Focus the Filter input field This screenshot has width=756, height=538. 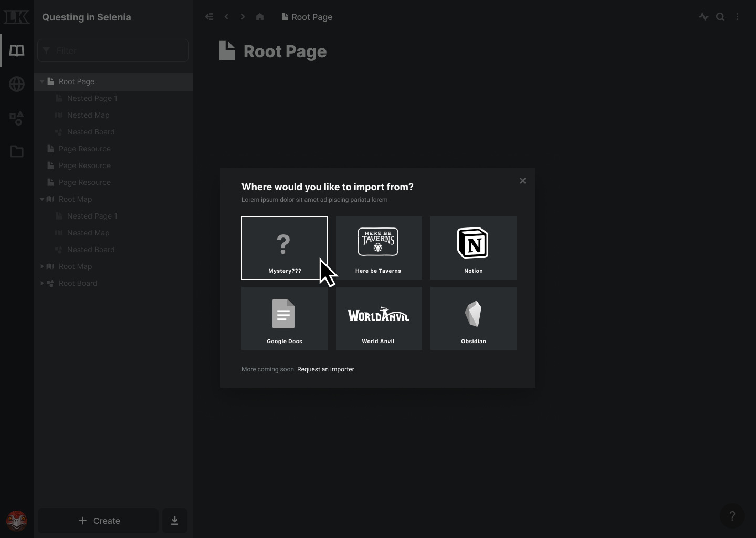(x=113, y=50)
